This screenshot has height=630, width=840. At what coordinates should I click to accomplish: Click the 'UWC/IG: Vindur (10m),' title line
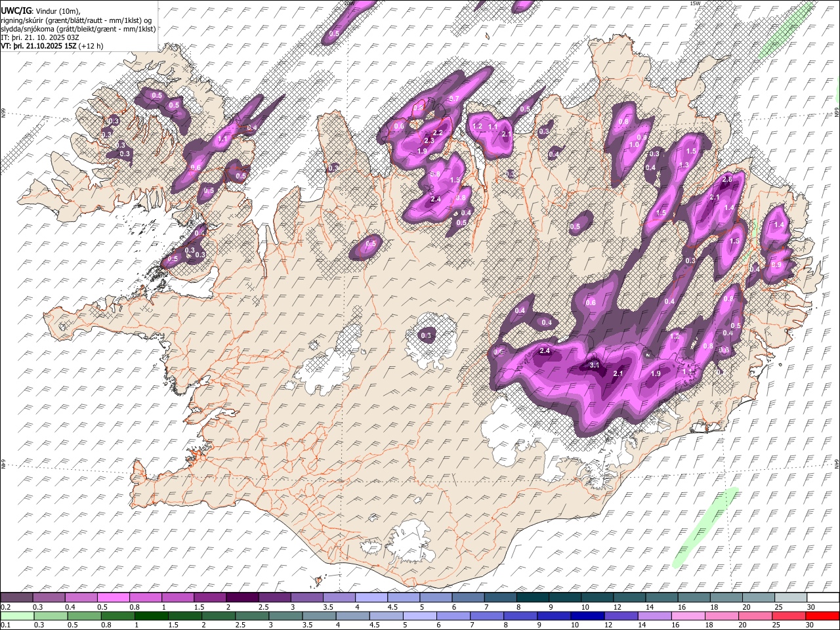click(41, 11)
